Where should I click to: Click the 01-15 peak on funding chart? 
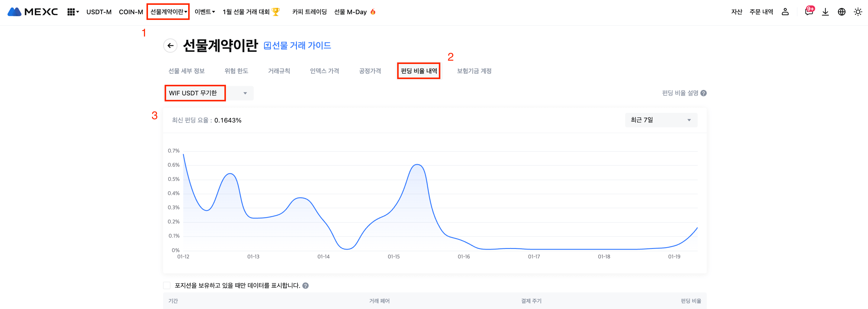tap(417, 164)
